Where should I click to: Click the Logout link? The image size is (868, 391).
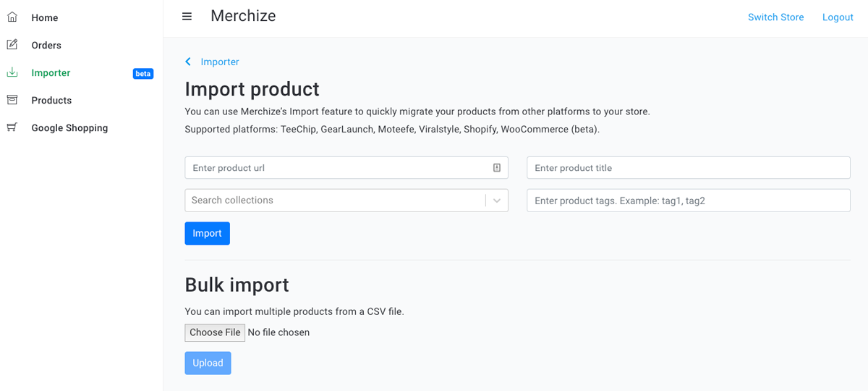point(838,17)
